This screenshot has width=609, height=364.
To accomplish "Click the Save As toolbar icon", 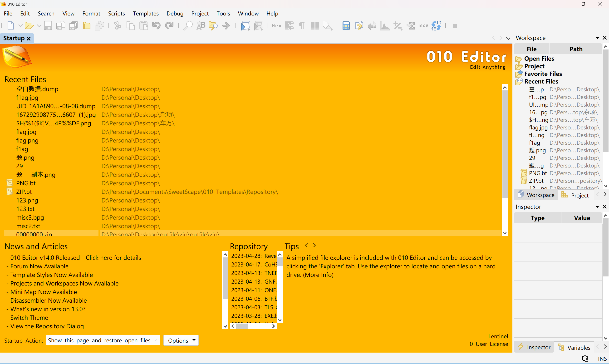I will click(61, 25).
